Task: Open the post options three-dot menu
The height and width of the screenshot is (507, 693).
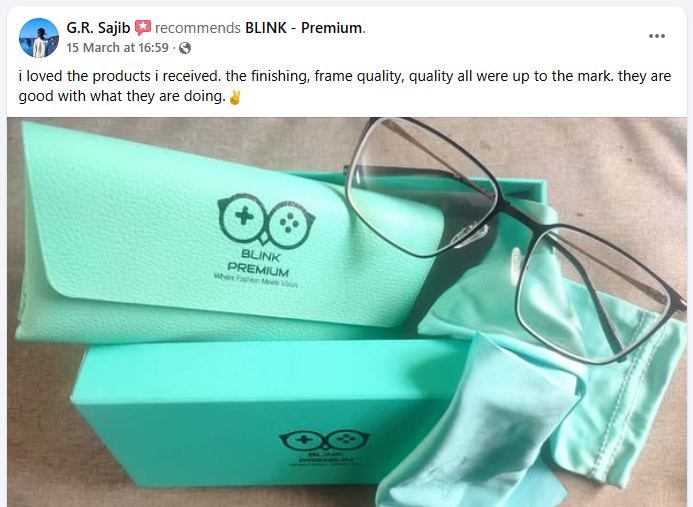Action: pyautogui.click(x=656, y=36)
